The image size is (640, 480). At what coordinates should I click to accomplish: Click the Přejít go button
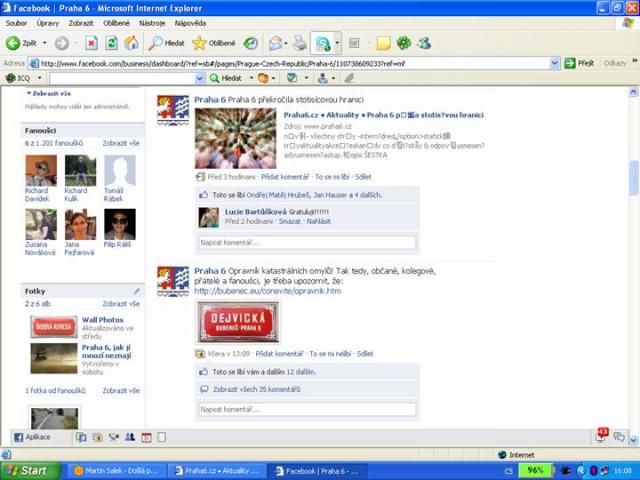(x=579, y=63)
